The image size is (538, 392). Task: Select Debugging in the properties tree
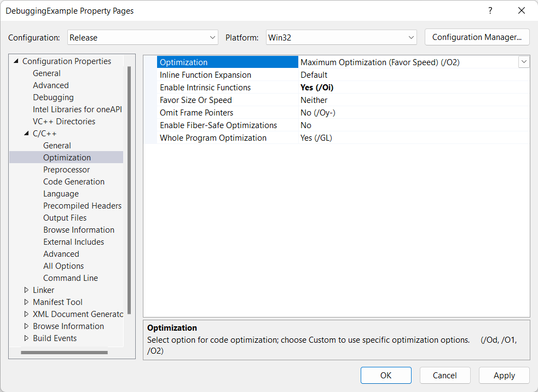(53, 97)
